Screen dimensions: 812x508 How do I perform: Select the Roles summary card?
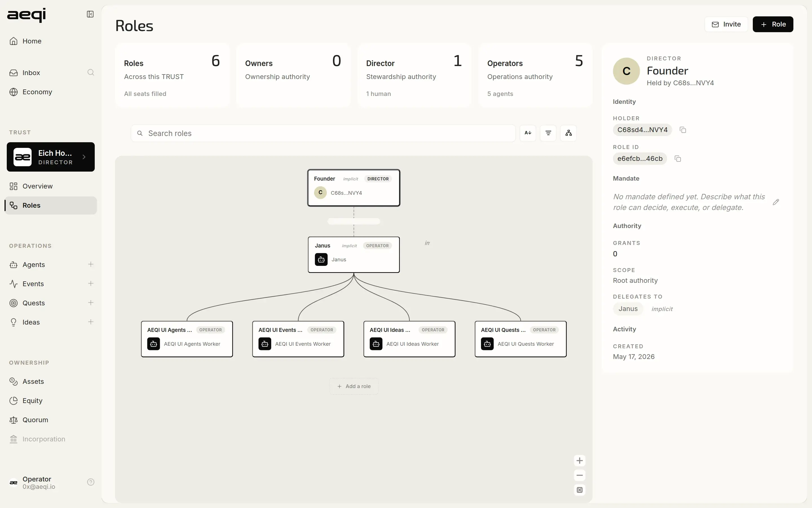[172, 75]
